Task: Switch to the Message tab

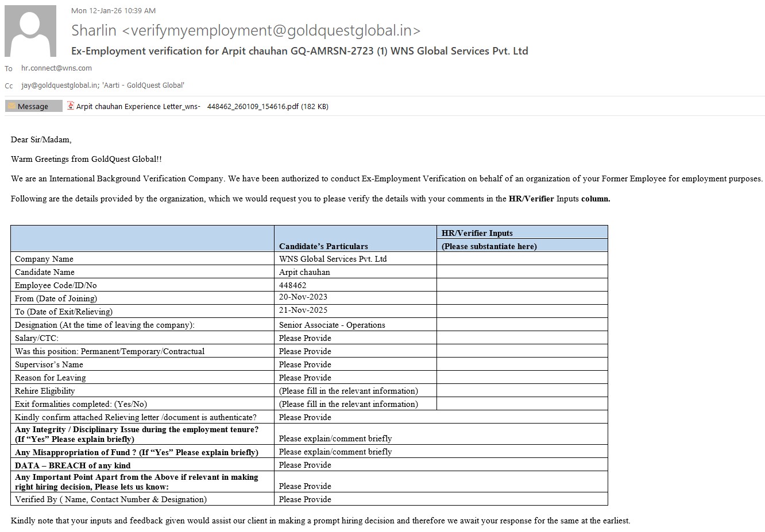Action: (33, 106)
